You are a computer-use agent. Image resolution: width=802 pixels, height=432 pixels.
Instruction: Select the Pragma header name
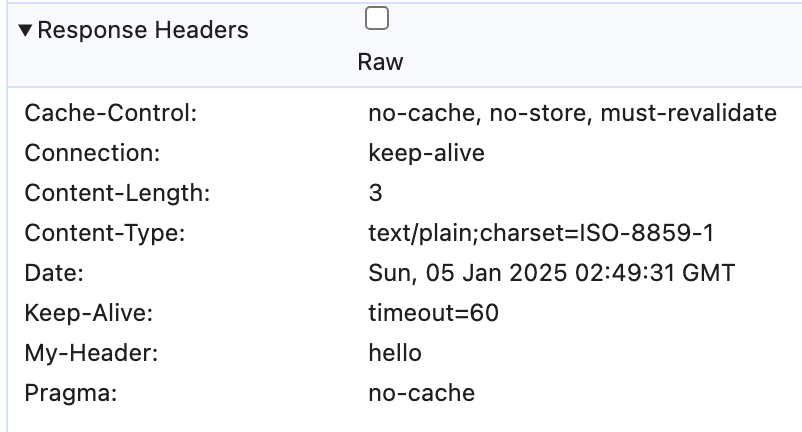pyautogui.click(x=71, y=393)
